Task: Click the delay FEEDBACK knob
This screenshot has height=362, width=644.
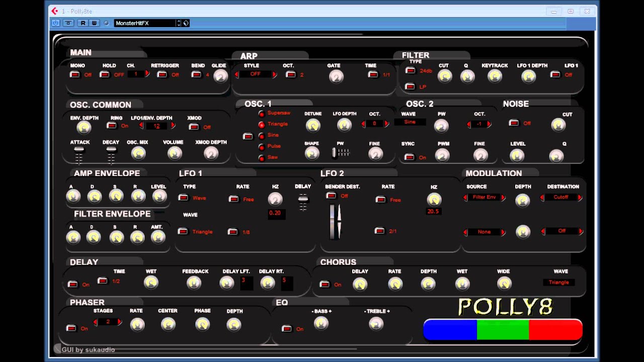Action: click(194, 283)
